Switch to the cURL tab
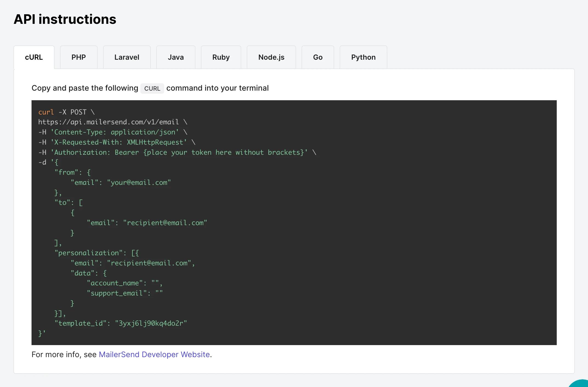This screenshot has width=588, height=387. coord(34,57)
